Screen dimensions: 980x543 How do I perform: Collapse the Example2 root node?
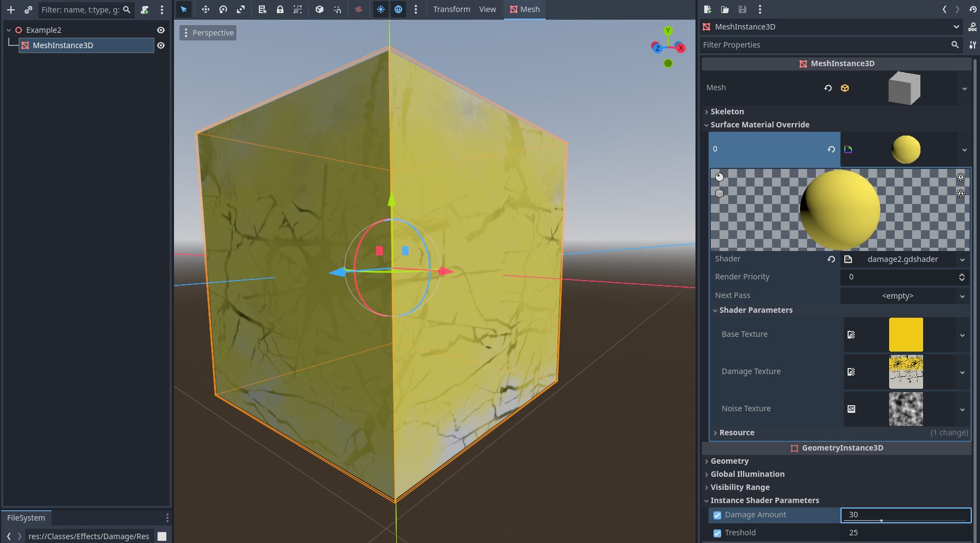point(9,30)
